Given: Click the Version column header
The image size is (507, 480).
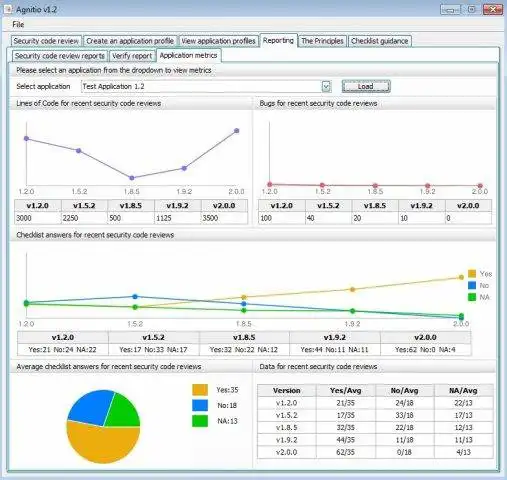Looking at the screenshot, I should [287, 390].
